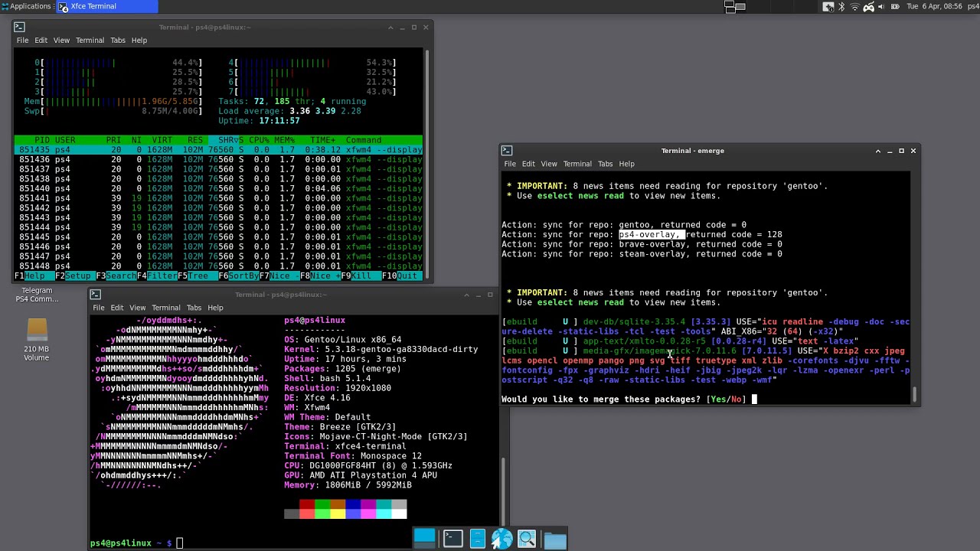This screenshot has height=551, width=980.
Task: Open folder icon in bottom dock
Action: click(x=555, y=540)
